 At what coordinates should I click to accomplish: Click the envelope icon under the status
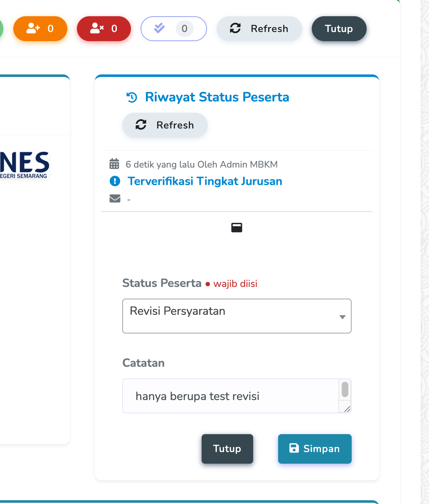[115, 199]
